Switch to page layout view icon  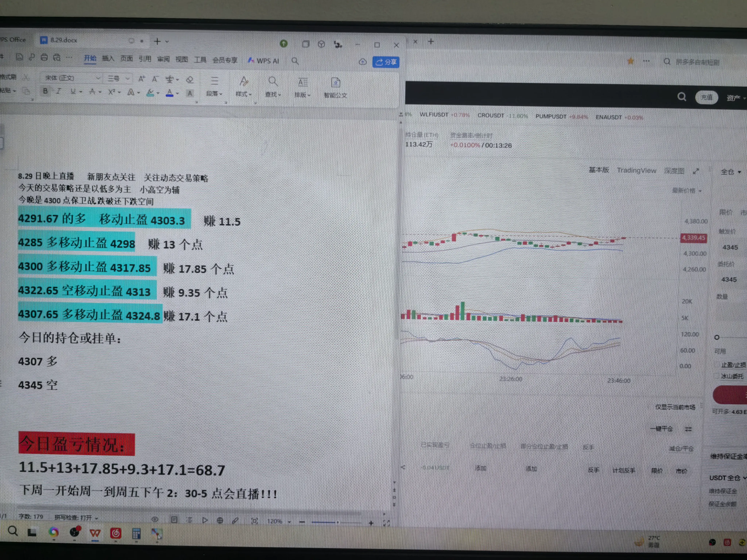[174, 520]
